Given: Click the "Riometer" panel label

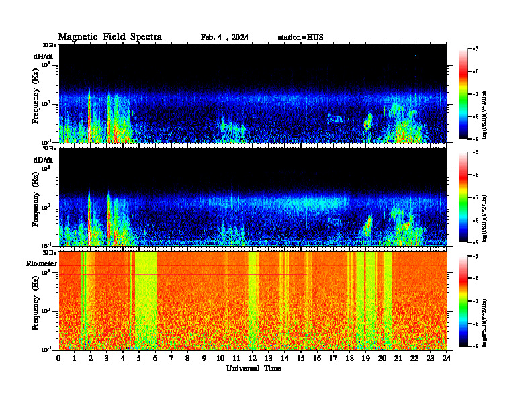Looking at the screenshot, I should tap(42, 263).
